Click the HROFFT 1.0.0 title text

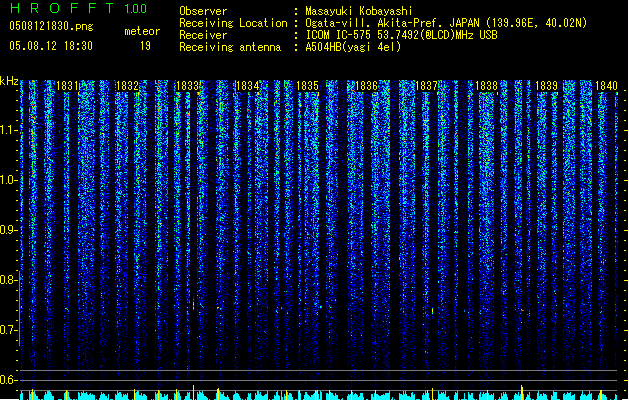tap(79, 8)
